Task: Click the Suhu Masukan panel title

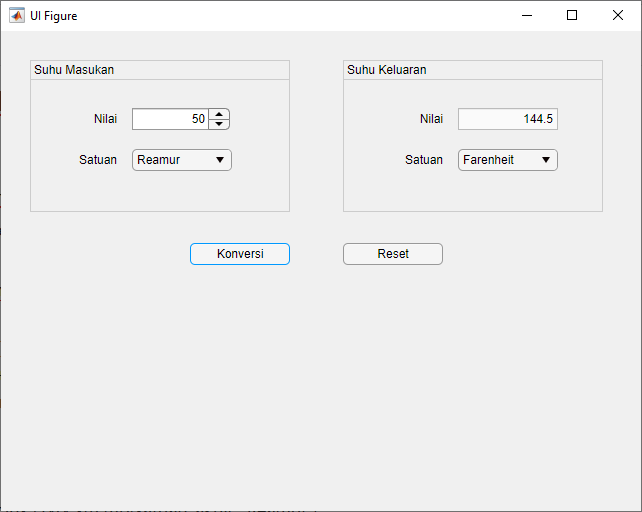Action: click(x=74, y=70)
